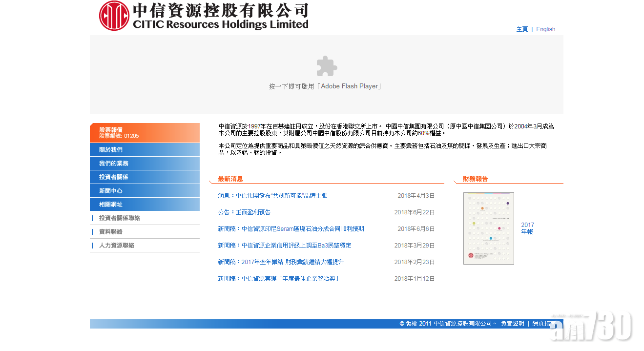644x351 pixels.
Task: Click the 資料聯絡 sidebar link
Action: tap(111, 232)
